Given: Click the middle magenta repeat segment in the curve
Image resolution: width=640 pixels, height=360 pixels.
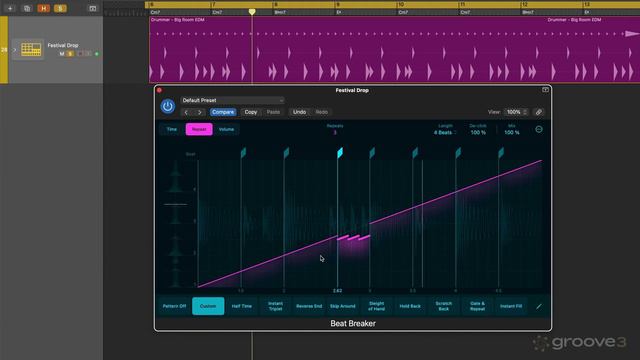Looking at the screenshot, I should coord(353,237).
